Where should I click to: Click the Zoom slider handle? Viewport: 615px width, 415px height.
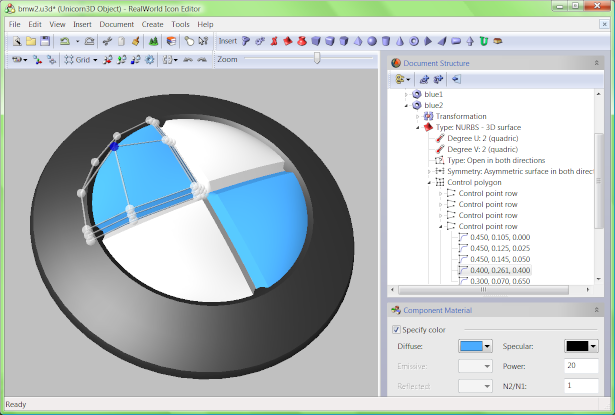coord(317,59)
